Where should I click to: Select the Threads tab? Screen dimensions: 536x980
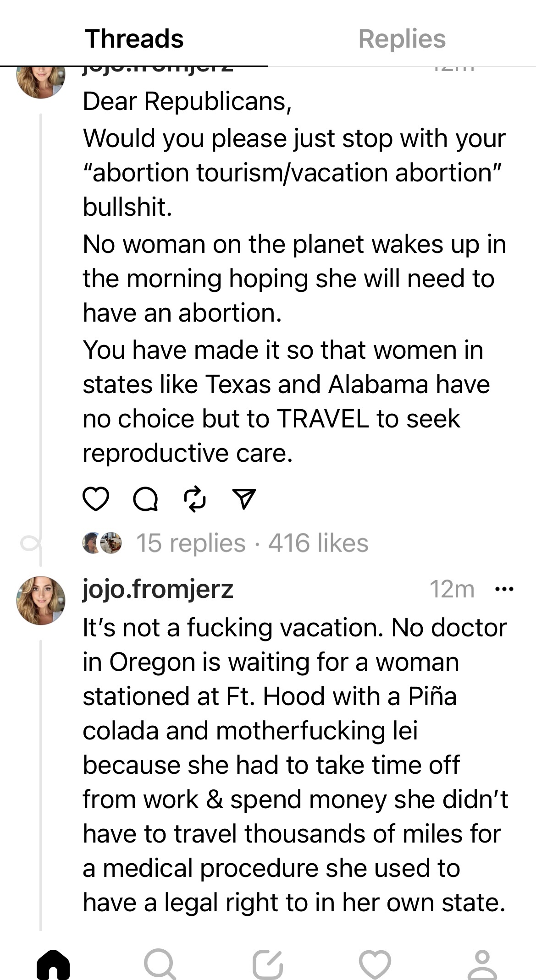(x=134, y=38)
